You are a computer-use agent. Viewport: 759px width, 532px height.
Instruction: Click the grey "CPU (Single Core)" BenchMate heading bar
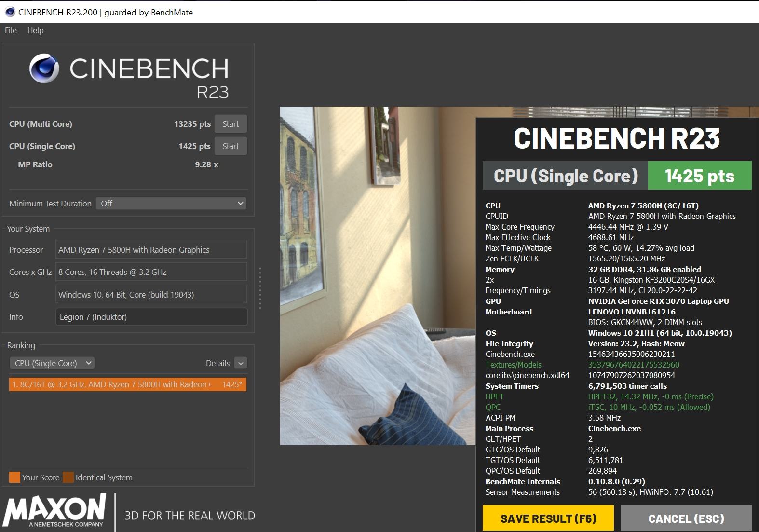[566, 176]
